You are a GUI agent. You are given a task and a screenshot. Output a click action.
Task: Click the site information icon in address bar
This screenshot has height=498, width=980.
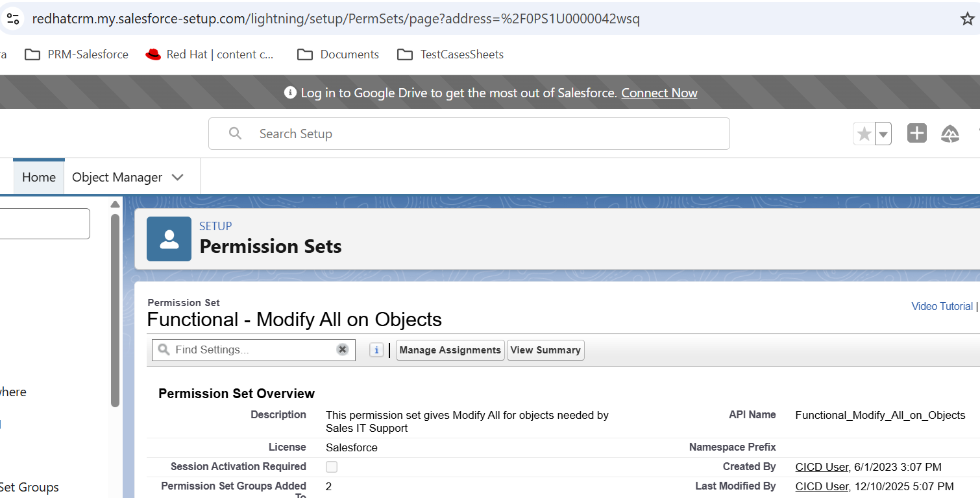click(13, 18)
